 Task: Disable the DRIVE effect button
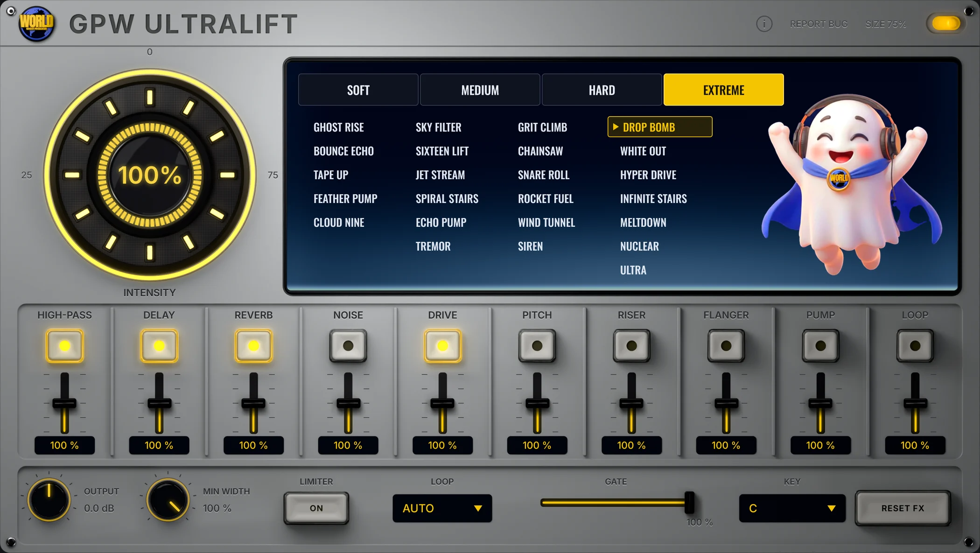(x=442, y=346)
